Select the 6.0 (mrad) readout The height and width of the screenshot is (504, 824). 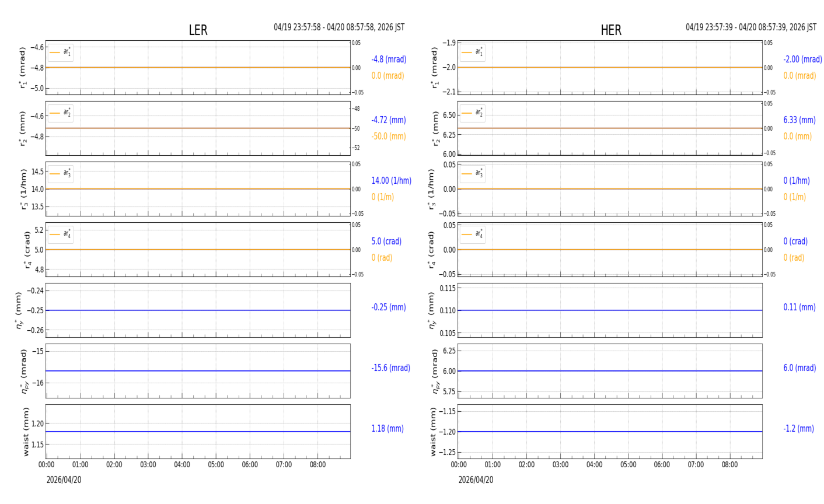point(801,368)
